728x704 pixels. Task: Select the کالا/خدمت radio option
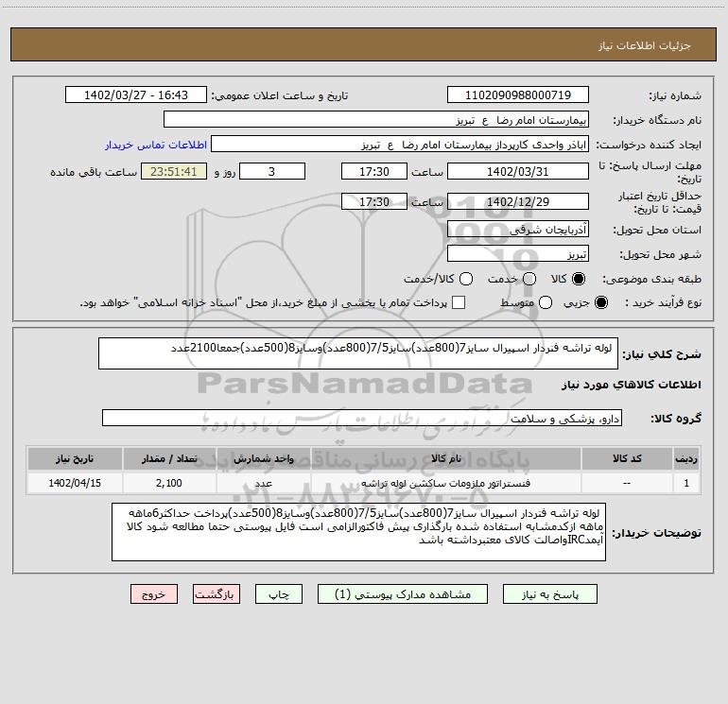(x=466, y=279)
